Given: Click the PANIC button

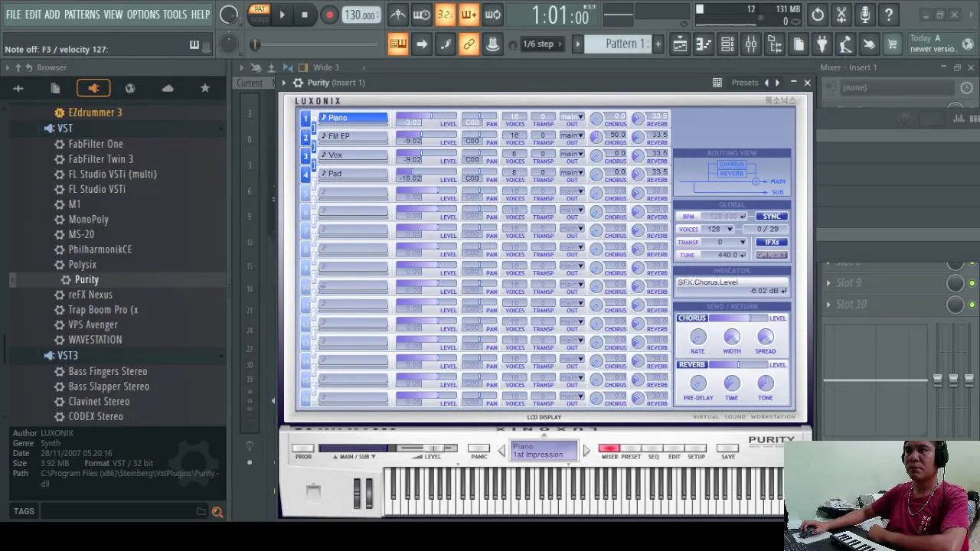Looking at the screenshot, I should point(479,448).
